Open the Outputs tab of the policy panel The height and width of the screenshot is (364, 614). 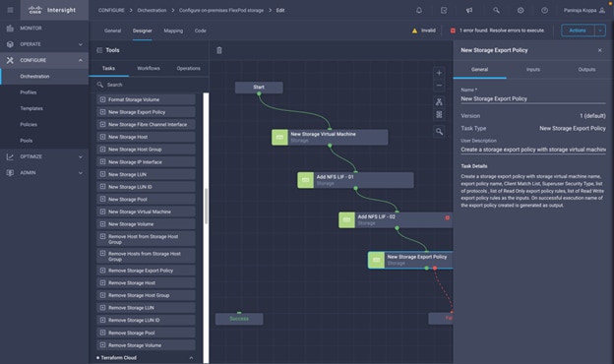pyautogui.click(x=586, y=69)
